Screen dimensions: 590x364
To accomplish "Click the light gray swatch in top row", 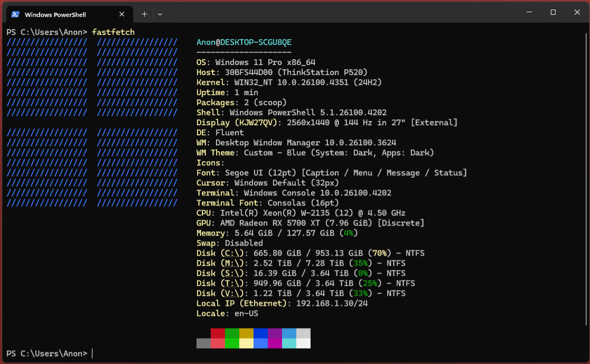I will click(304, 333).
